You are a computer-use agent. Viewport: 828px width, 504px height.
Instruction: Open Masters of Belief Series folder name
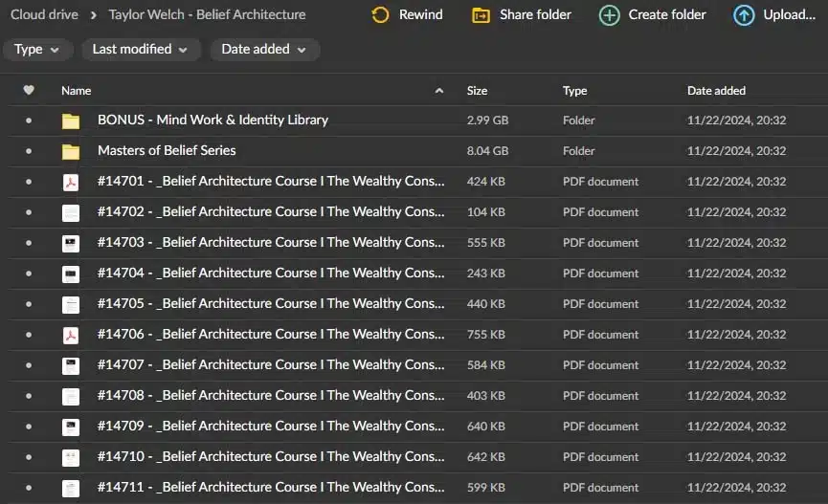click(x=167, y=150)
